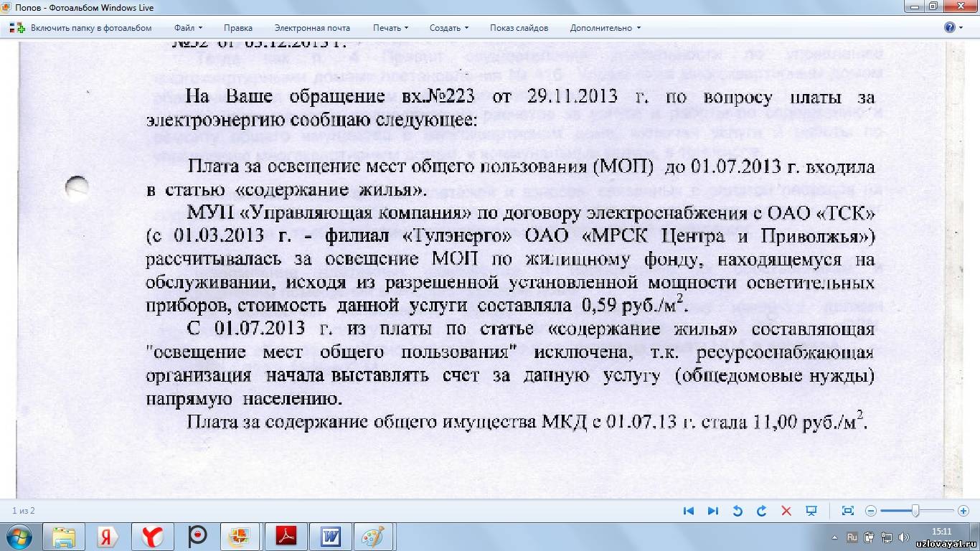The width and height of the screenshot is (980, 551).
Task: Open Windows Explorer from the taskbar
Action: (65, 537)
